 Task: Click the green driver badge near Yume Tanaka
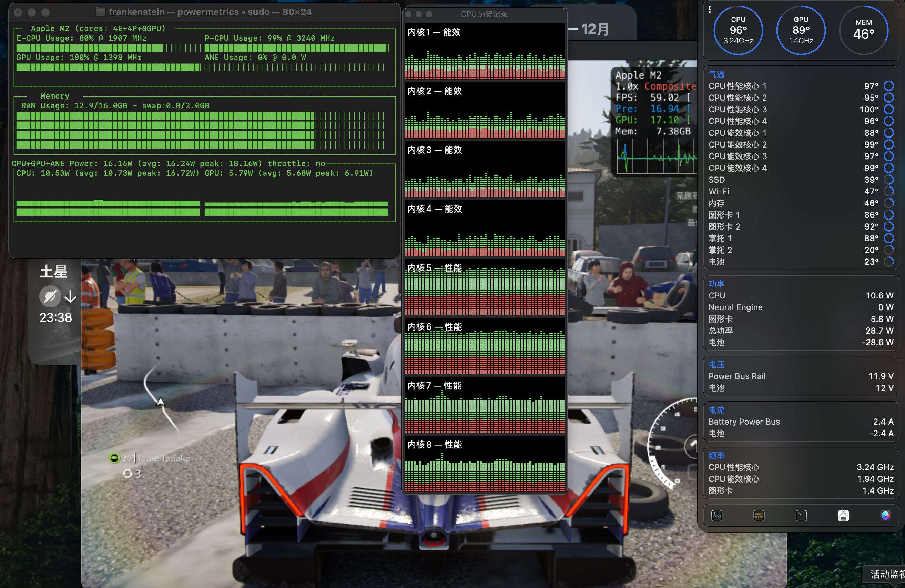coord(114,458)
